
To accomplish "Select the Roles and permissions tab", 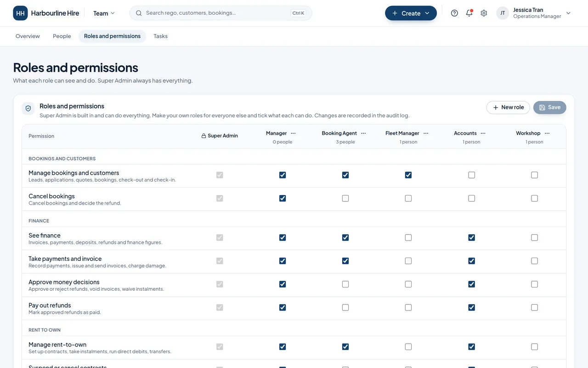I will [112, 36].
